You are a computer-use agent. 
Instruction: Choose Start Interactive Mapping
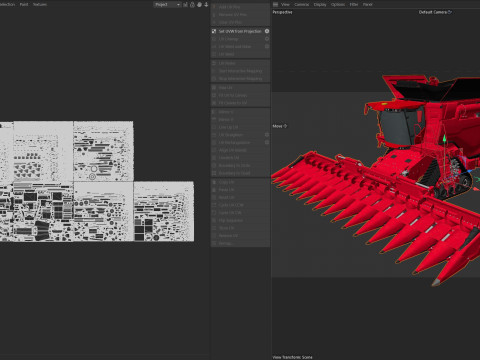click(240, 71)
